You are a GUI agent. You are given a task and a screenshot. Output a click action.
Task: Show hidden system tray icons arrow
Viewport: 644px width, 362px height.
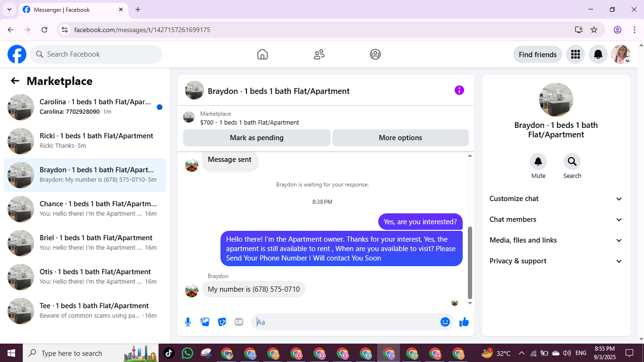click(x=522, y=353)
